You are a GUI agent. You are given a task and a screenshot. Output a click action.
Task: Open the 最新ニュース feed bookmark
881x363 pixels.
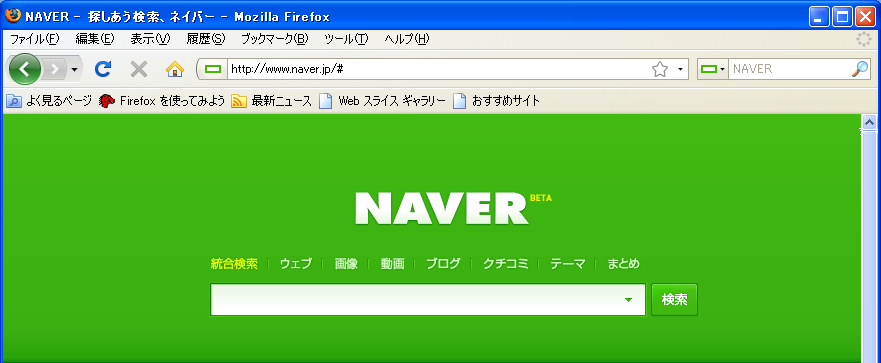271,101
